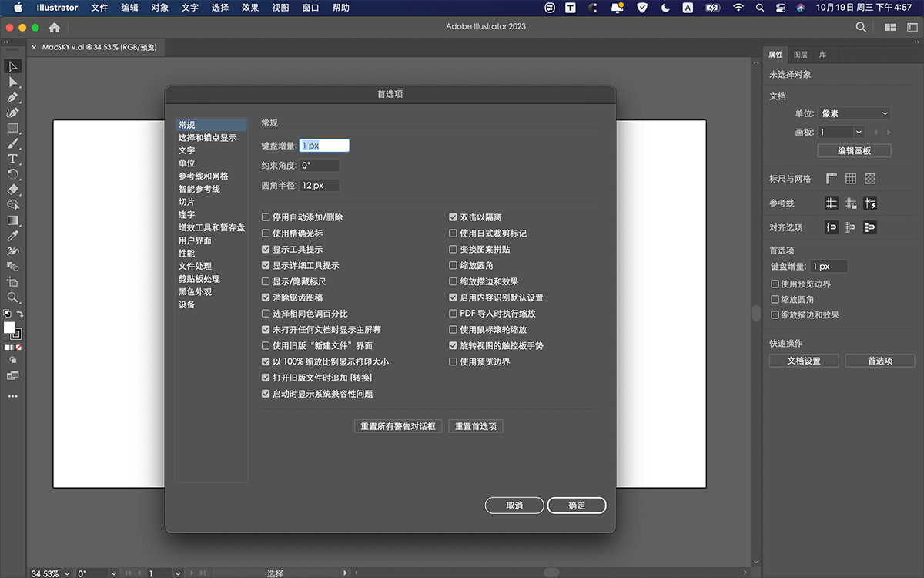This screenshot has width=924, height=578.
Task: Enable 停用自动添加/删除 checkbox
Action: 266,217
